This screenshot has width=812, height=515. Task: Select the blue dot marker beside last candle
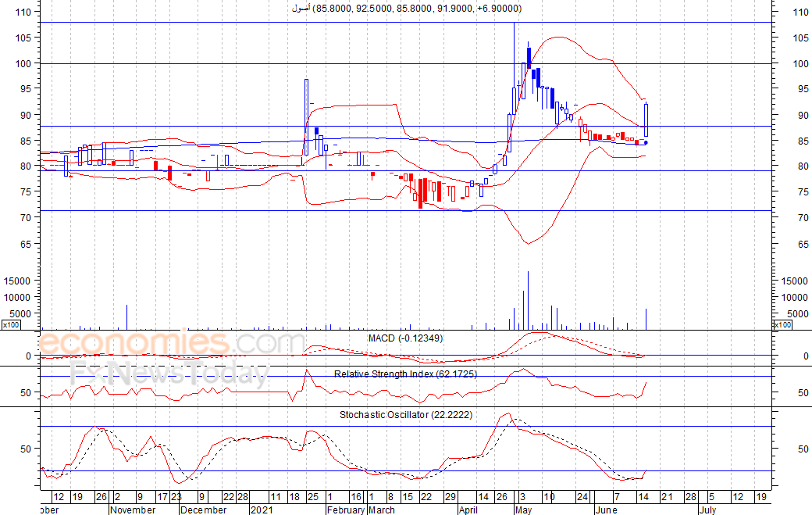pyautogui.click(x=645, y=142)
